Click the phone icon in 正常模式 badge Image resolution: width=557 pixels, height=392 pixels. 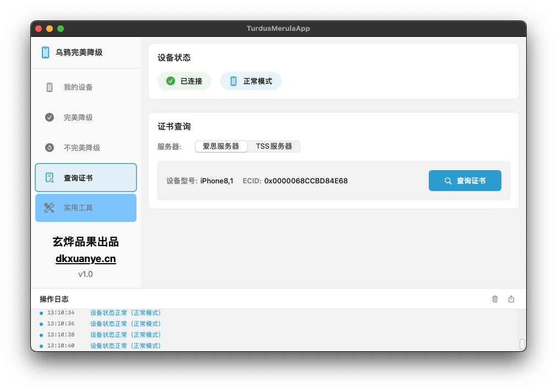coord(233,81)
